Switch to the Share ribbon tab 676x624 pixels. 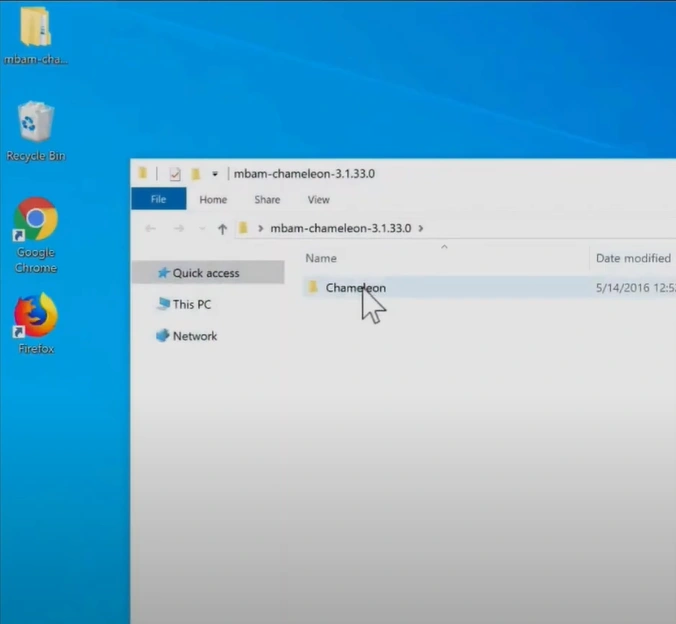(267, 199)
